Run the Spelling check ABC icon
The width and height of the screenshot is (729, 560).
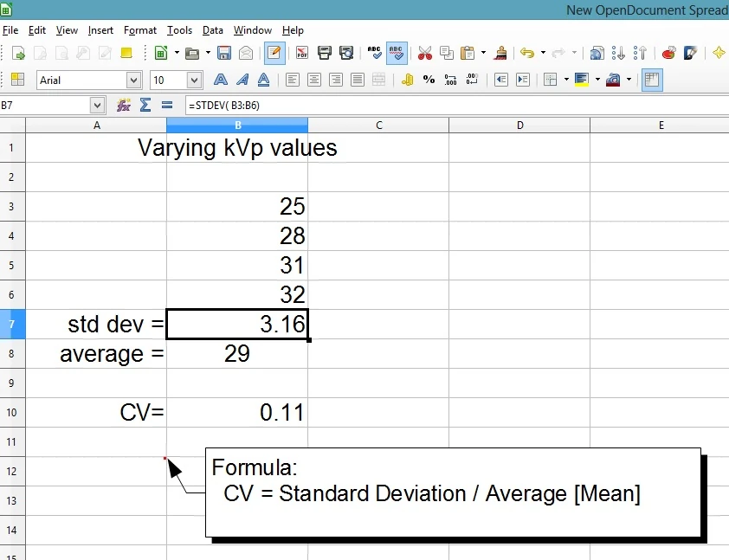(374, 53)
